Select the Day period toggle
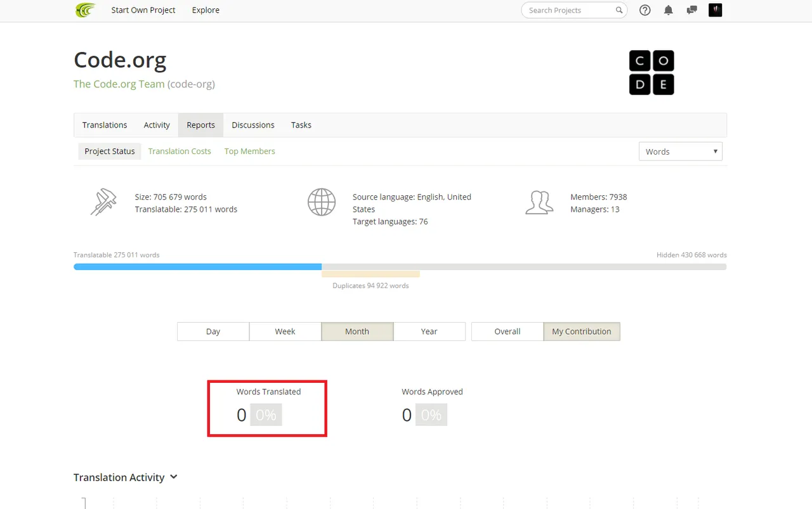Viewport: 812px width, 509px height. tap(213, 332)
